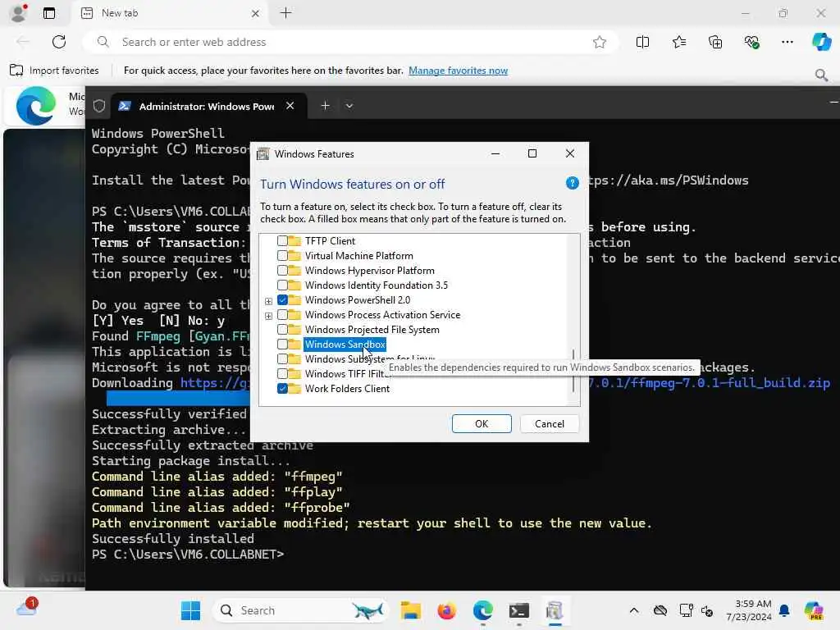Select the Windows Sandbox feature row
The height and width of the screenshot is (630, 840).
tap(345, 344)
